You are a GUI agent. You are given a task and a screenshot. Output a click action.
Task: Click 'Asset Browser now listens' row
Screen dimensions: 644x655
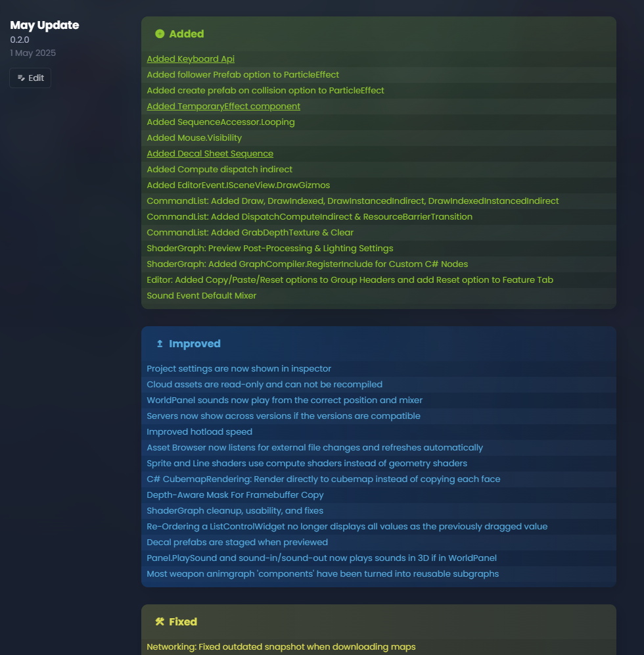379,448
